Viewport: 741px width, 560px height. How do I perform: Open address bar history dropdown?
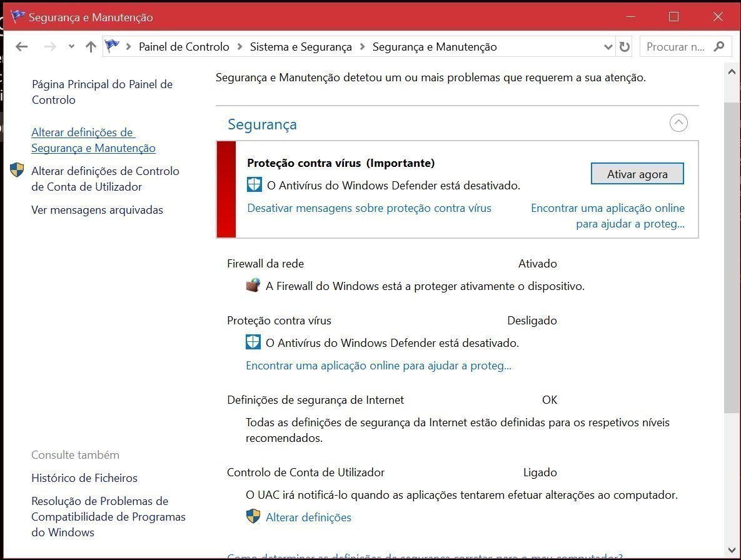pyautogui.click(x=608, y=47)
